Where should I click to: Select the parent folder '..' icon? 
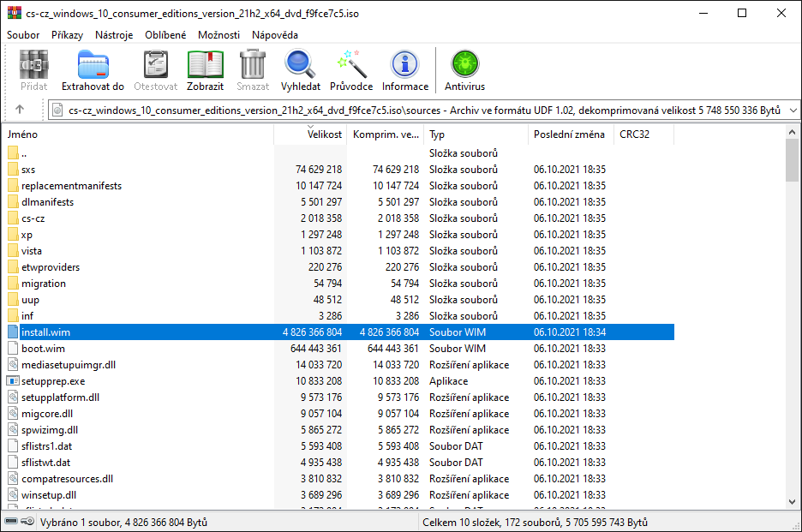tap(14, 153)
